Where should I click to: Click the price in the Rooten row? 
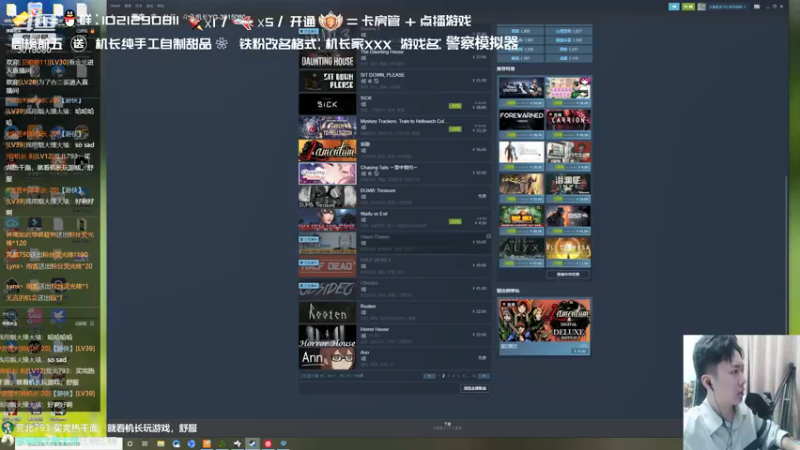coord(479,311)
